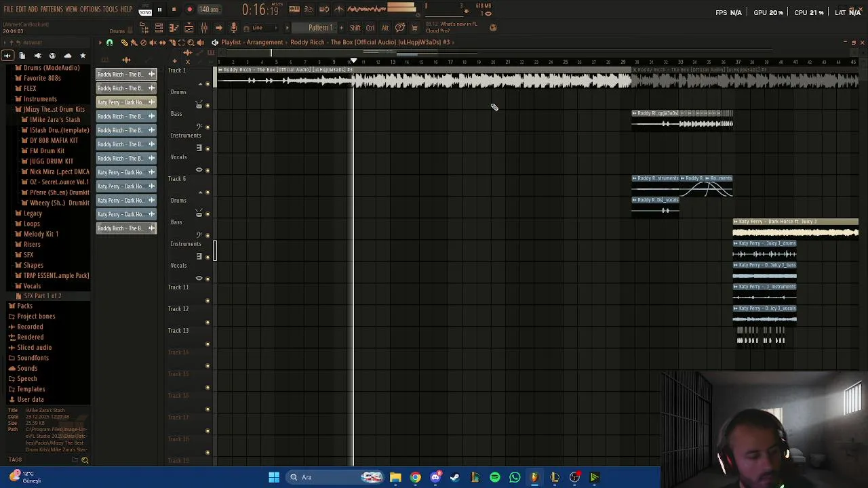Mute the first Instruments track LED
The height and width of the screenshot is (488, 868).
208,148
